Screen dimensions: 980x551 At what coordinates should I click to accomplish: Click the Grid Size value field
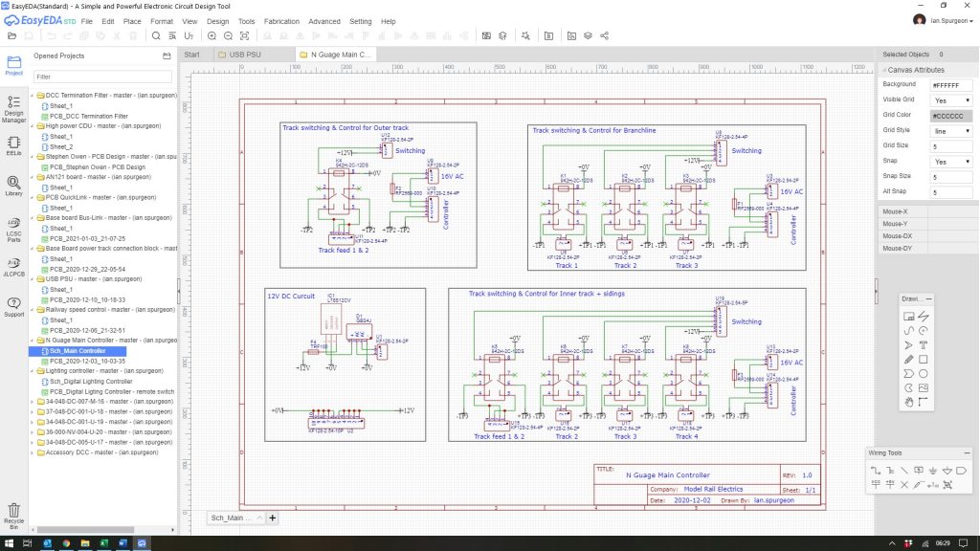click(x=951, y=146)
